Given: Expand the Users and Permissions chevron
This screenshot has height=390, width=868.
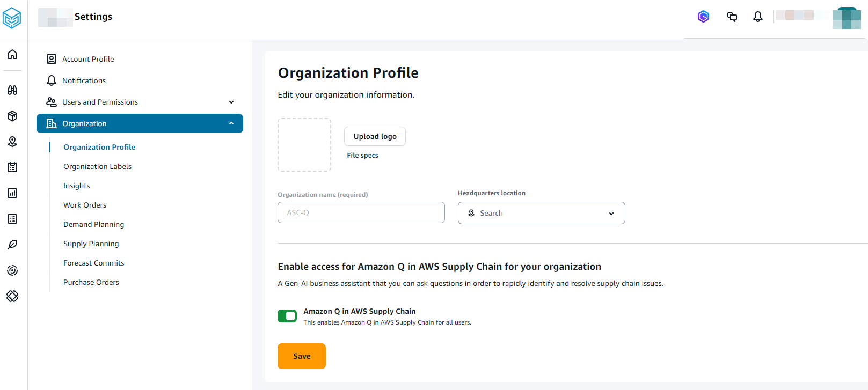Looking at the screenshot, I should pyautogui.click(x=231, y=102).
